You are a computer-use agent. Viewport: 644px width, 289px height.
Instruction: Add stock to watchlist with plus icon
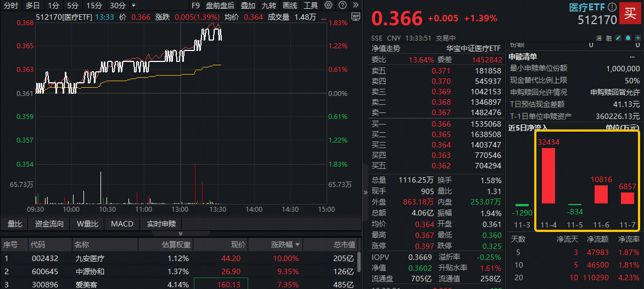point(637,38)
